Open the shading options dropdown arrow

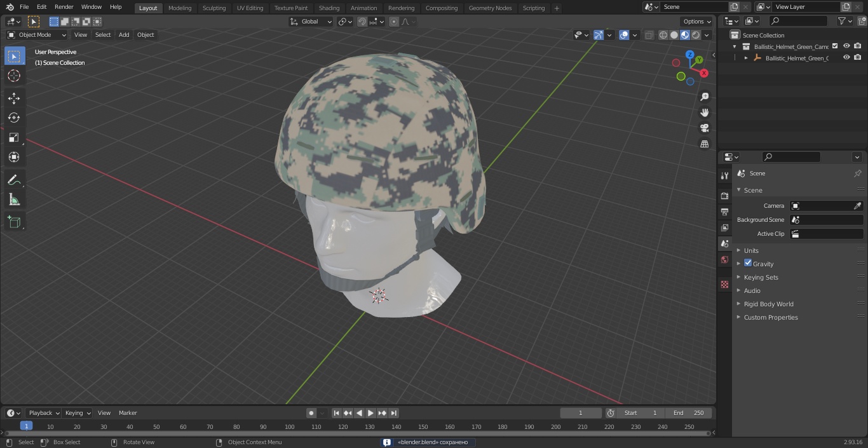(x=707, y=35)
